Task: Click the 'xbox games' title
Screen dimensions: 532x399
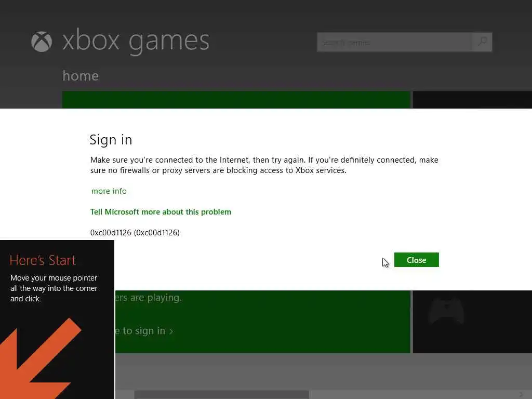Action: coord(136,41)
